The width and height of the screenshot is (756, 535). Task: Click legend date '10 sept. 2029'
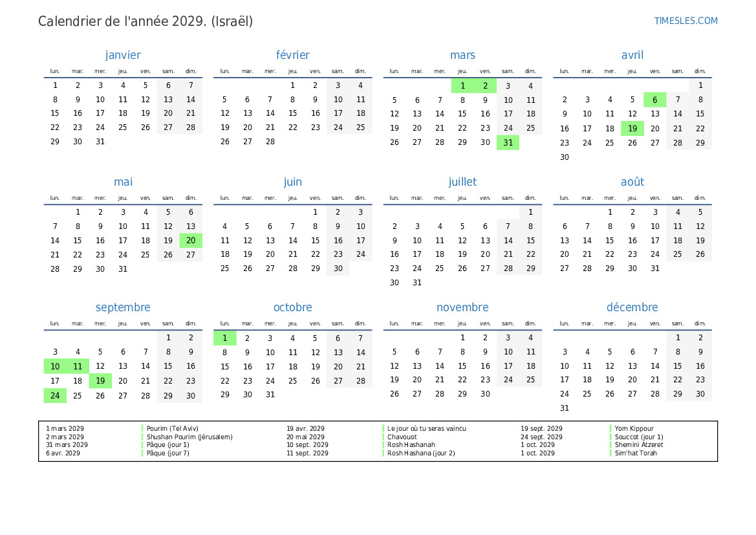tap(307, 445)
